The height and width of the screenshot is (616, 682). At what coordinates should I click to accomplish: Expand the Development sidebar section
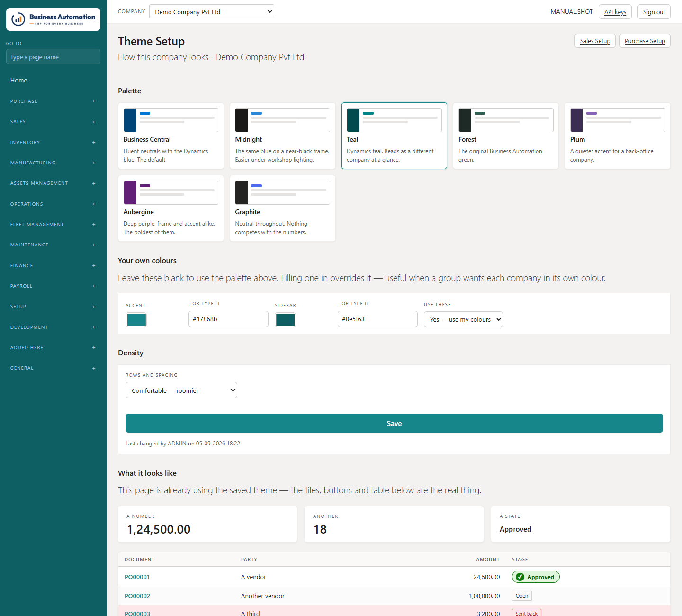(53, 327)
